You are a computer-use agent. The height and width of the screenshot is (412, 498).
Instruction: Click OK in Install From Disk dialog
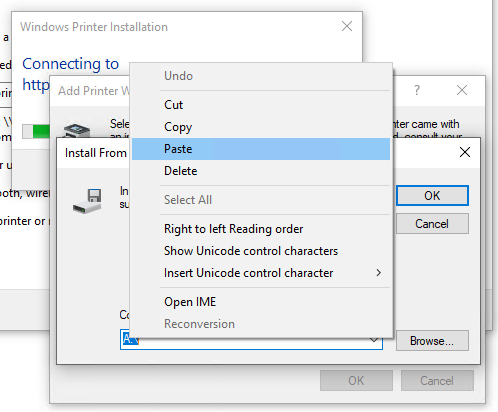[432, 196]
